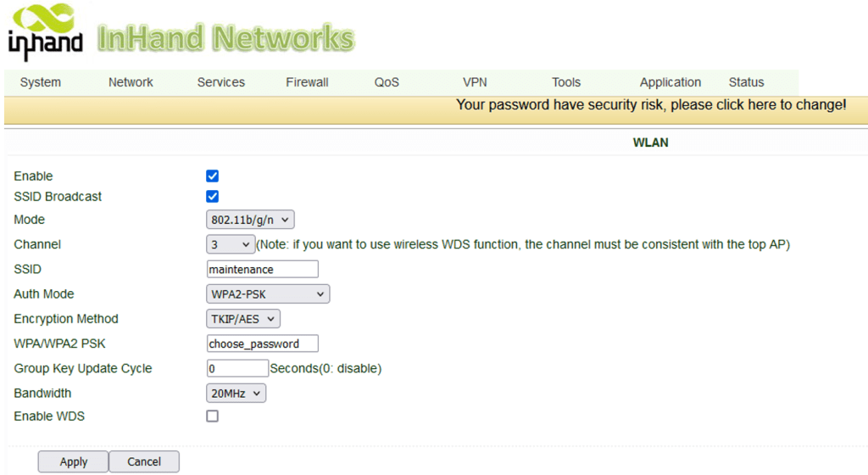Toggle the SSID Broadcast checkbox
This screenshot has height=475, width=868.
click(x=213, y=197)
